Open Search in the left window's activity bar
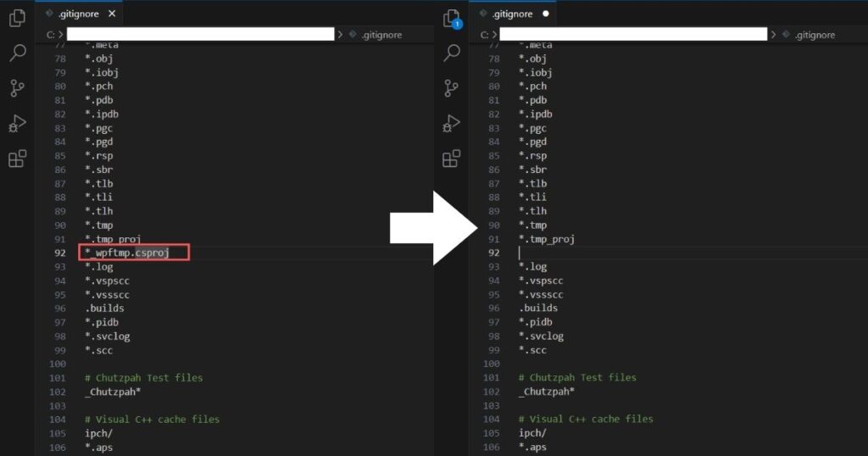 click(17, 53)
